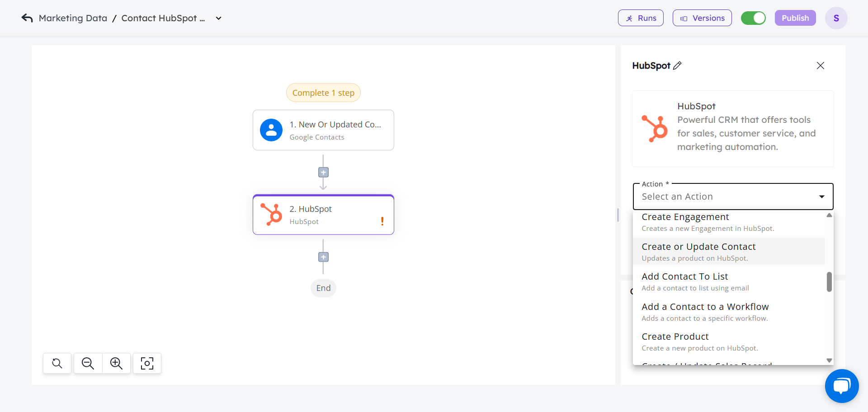The width and height of the screenshot is (868, 412).
Task: Fit the workflow to view
Action: [x=147, y=363]
